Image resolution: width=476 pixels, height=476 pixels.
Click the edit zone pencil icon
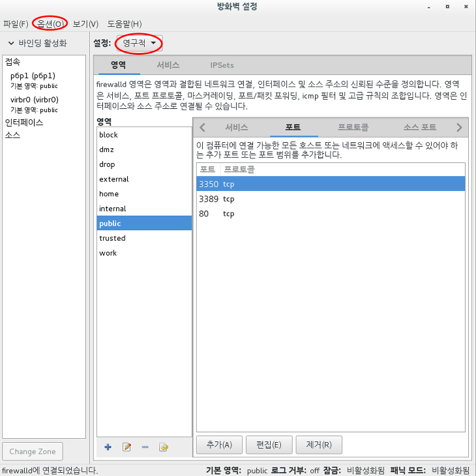pyautogui.click(x=126, y=447)
